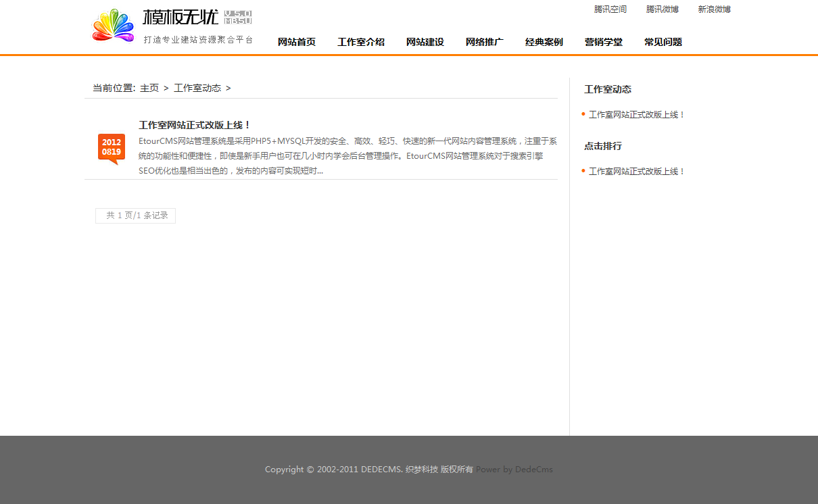Open the 腾讯空间 link at top
Screen dimensions: 818x504
[x=610, y=9]
